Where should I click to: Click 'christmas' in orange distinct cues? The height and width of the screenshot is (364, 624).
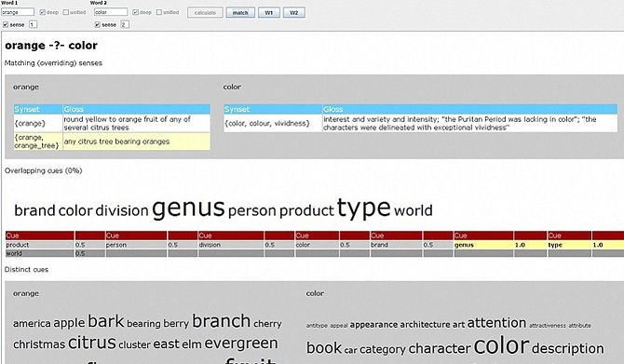(39, 344)
